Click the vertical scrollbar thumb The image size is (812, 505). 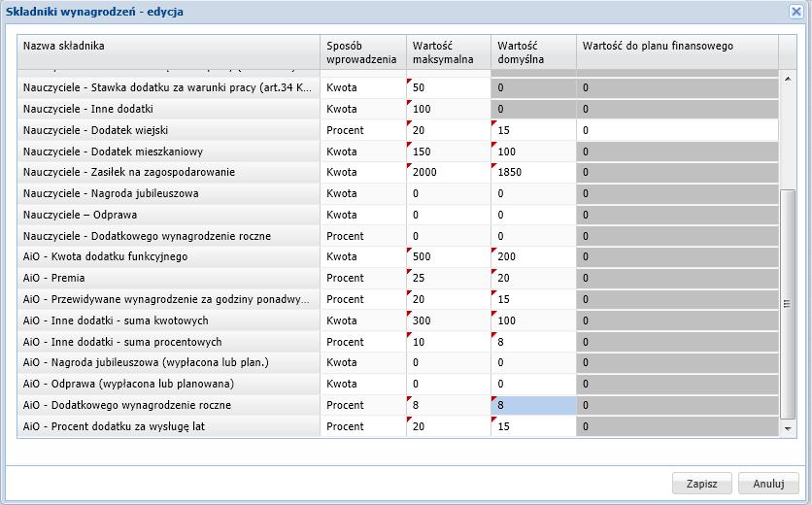pos(787,304)
